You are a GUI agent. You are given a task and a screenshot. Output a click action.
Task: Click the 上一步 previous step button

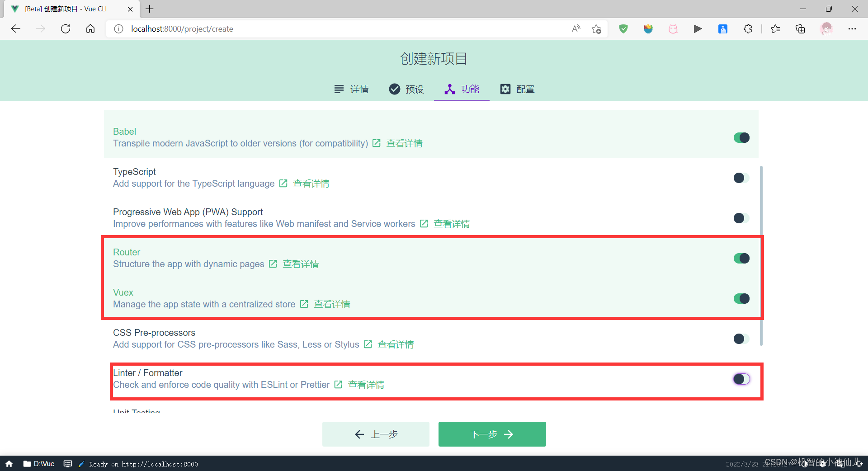[376, 434]
